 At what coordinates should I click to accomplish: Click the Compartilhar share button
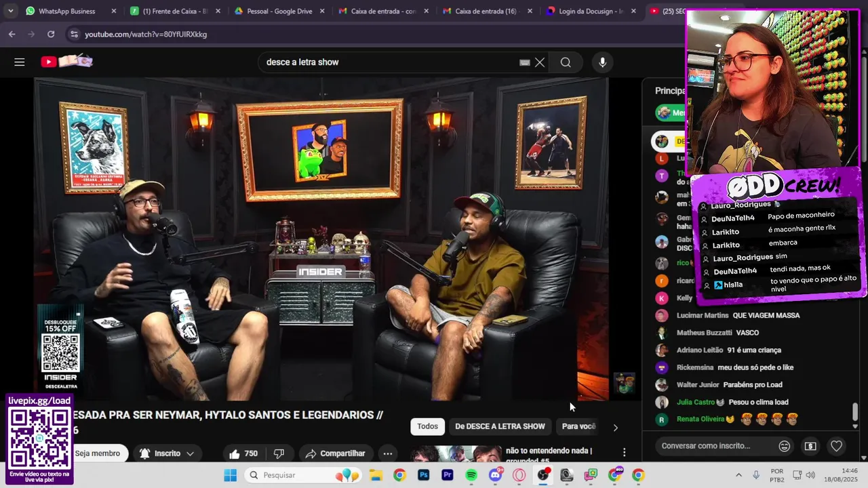pyautogui.click(x=336, y=453)
